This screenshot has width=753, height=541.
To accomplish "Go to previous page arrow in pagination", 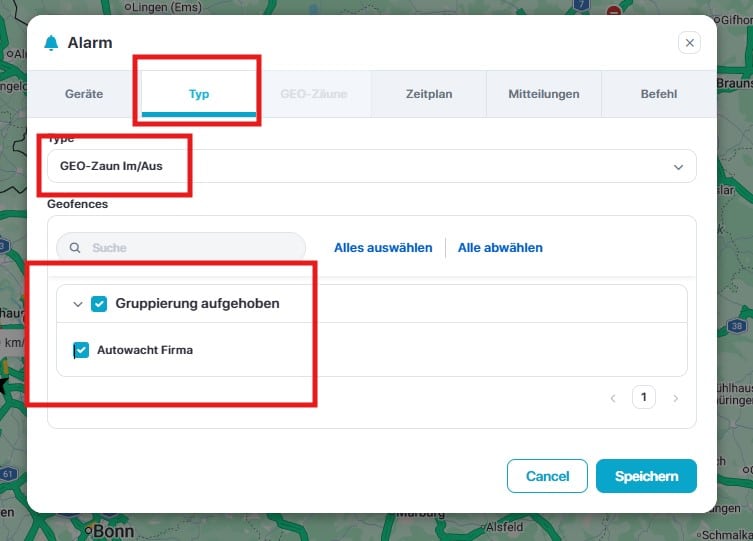I will point(613,398).
